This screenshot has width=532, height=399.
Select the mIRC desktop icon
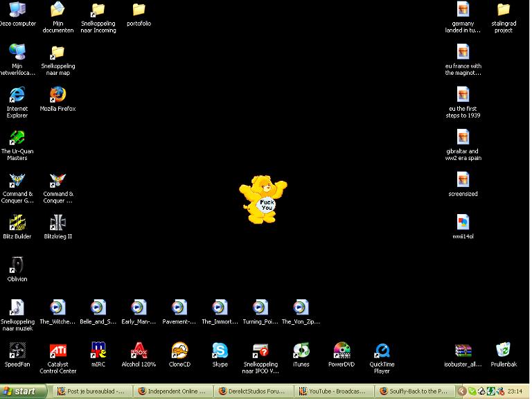click(x=98, y=351)
